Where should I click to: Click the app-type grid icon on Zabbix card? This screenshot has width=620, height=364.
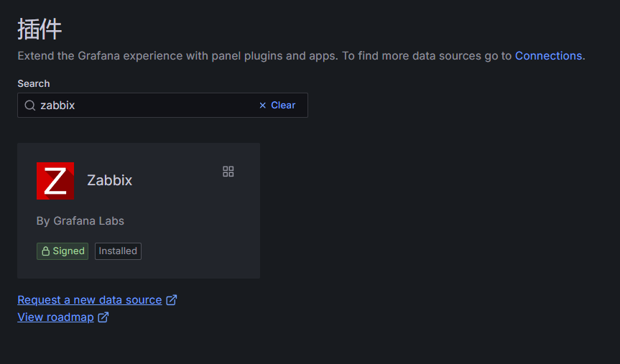[228, 172]
